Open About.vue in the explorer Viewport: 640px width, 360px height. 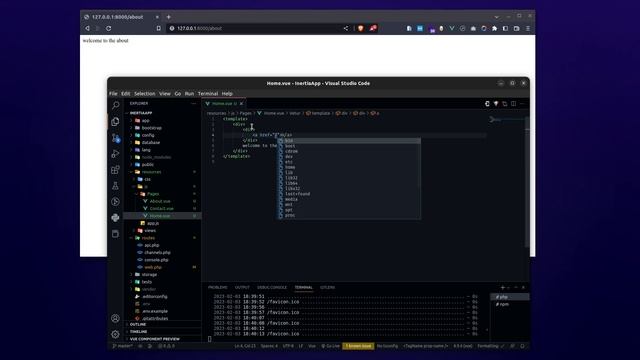coord(160,201)
